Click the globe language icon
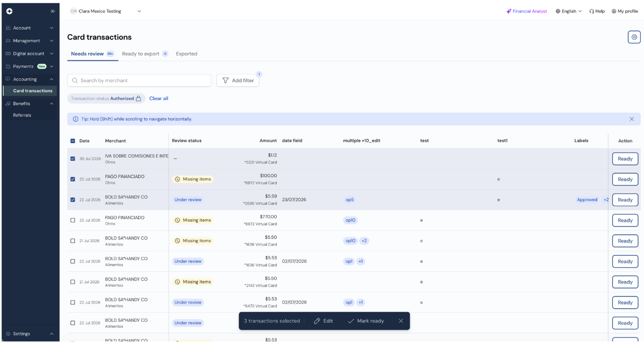The height and width of the screenshot is (346, 644). point(558,11)
